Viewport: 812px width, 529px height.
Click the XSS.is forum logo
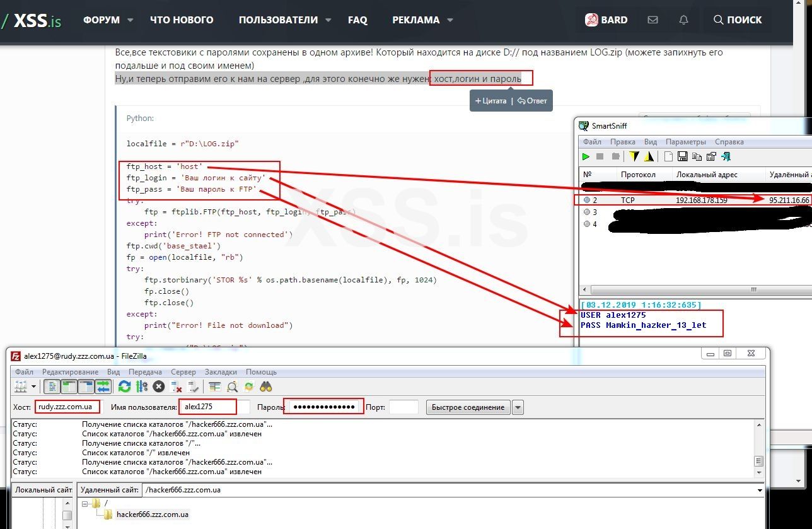pyautogui.click(x=32, y=20)
